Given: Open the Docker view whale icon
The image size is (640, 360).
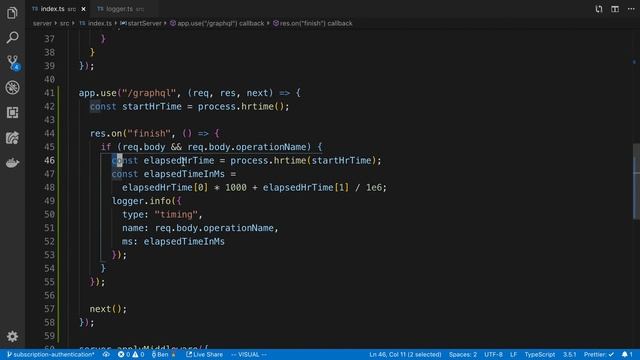Looking at the screenshot, I should click(x=12, y=162).
